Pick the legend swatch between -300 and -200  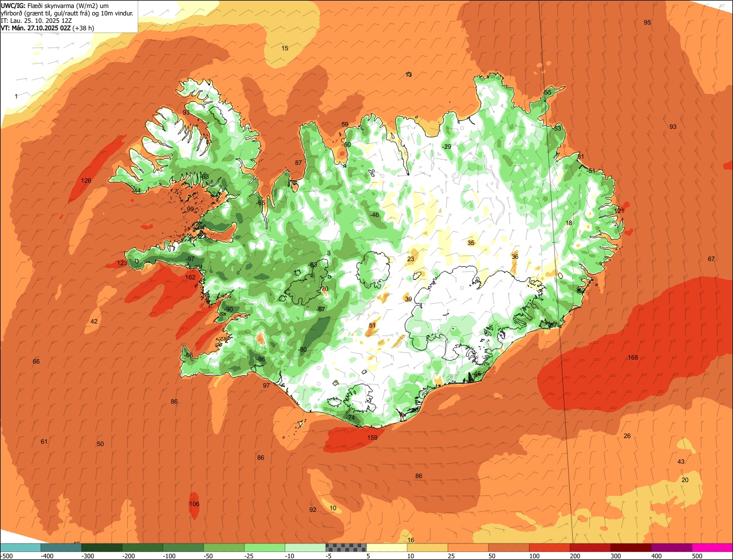pyautogui.click(x=102, y=547)
